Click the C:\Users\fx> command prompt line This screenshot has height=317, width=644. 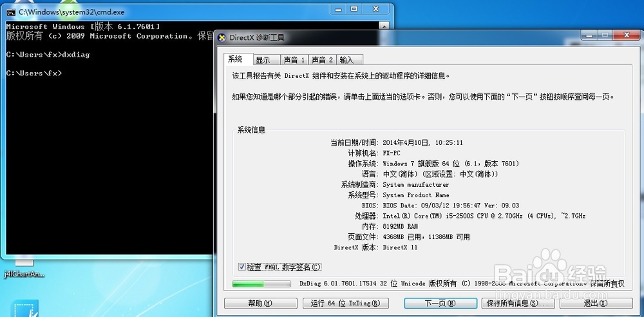(x=34, y=73)
